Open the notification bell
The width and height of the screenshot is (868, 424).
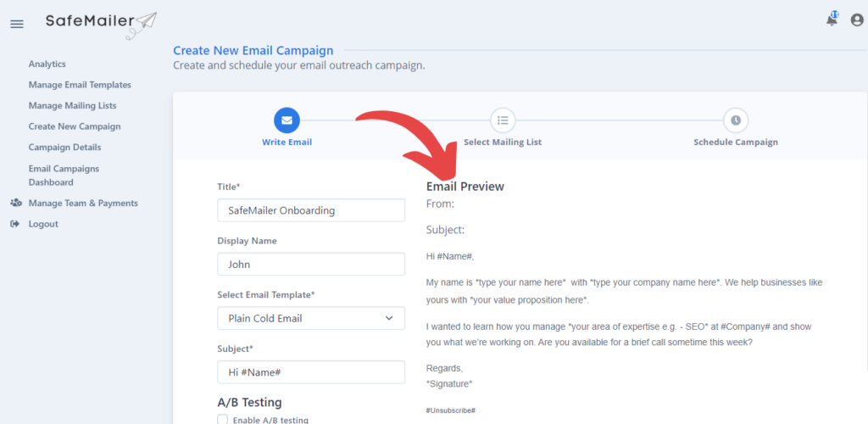tap(832, 20)
